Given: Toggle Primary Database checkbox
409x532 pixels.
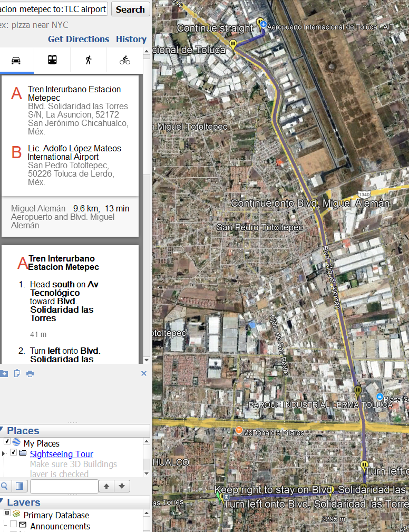Looking at the screenshot, I should (x=7, y=513).
